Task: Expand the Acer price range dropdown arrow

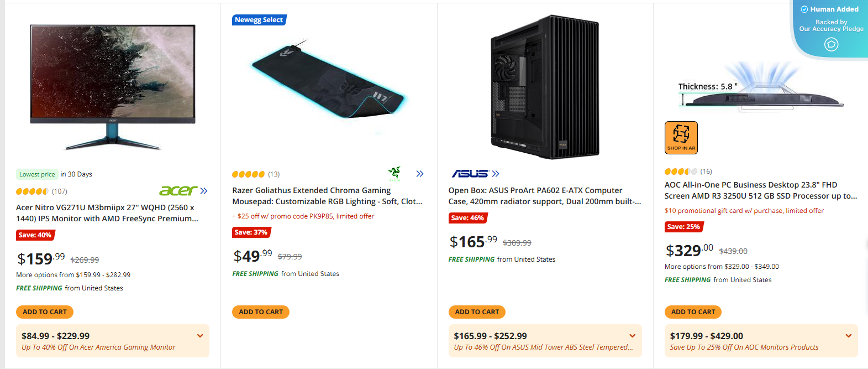Action: (x=200, y=335)
